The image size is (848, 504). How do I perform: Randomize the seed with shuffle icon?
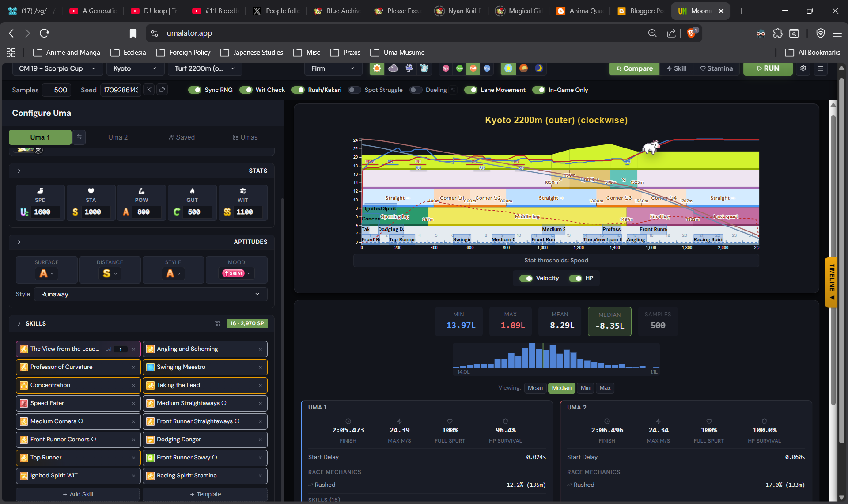[149, 90]
